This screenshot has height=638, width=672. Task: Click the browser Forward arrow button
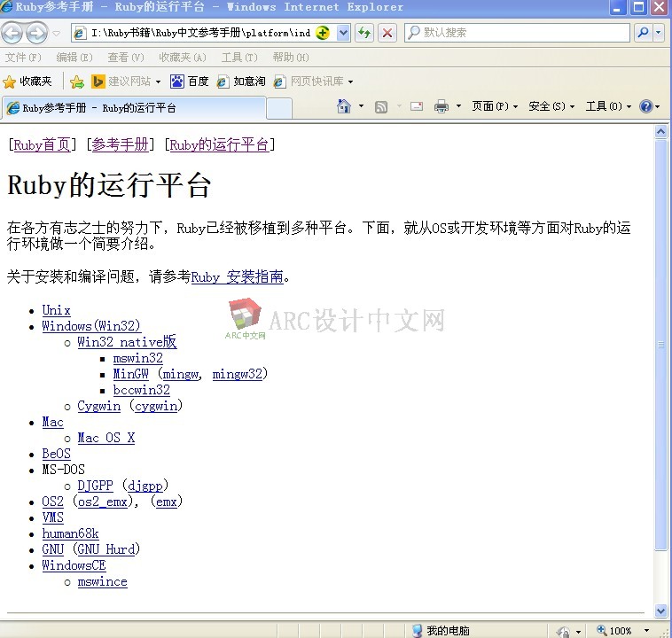click(x=37, y=33)
